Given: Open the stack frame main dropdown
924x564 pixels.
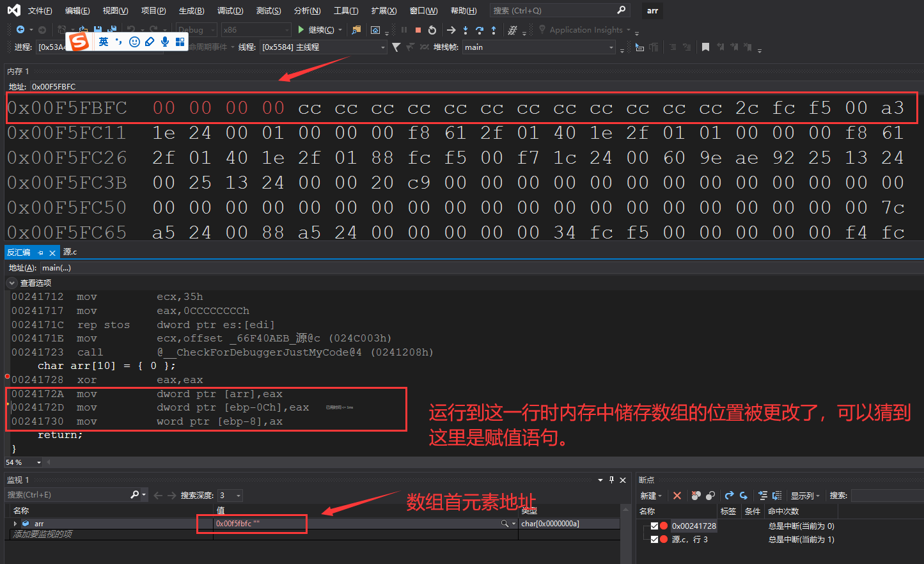Looking at the screenshot, I should (611, 47).
